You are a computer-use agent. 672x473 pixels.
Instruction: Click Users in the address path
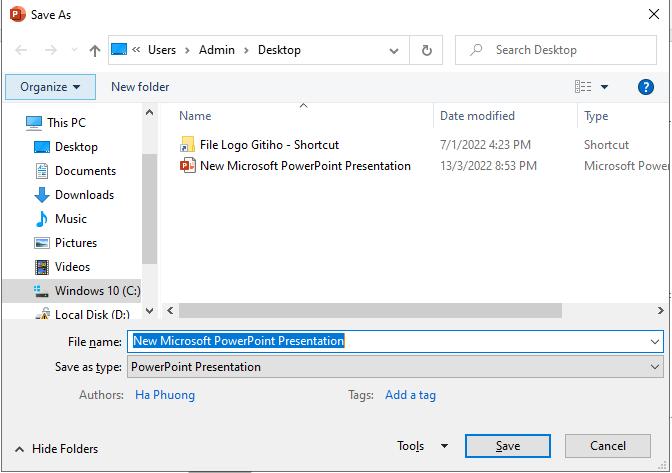pyautogui.click(x=162, y=50)
